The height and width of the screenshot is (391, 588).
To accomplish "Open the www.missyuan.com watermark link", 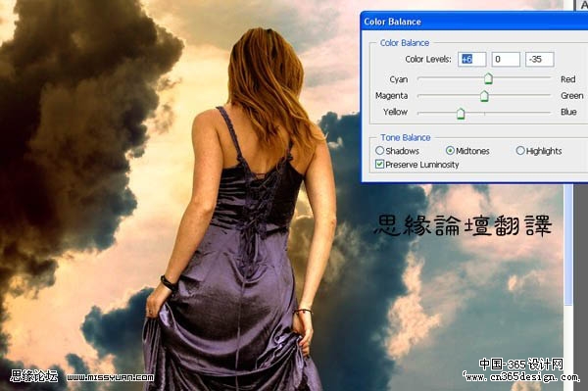I will [x=110, y=377].
